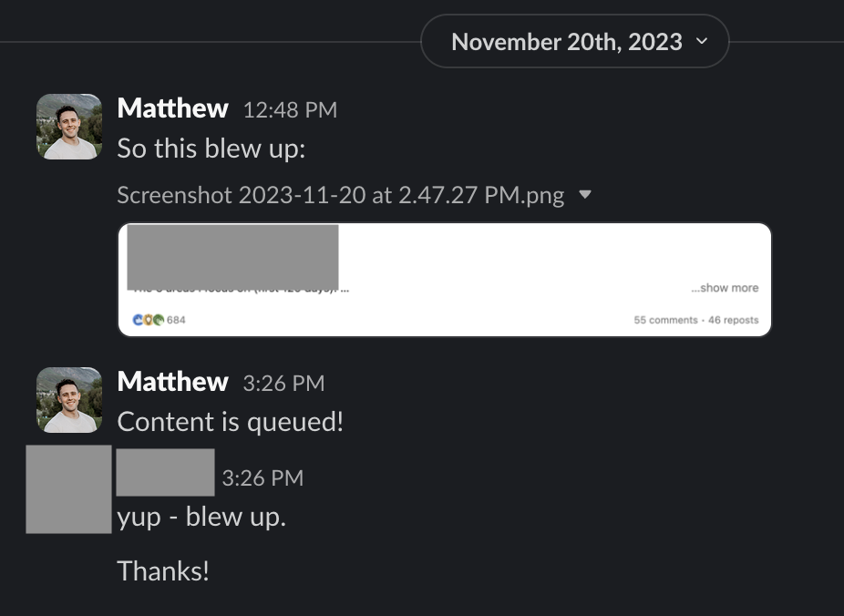Viewport: 844px width, 616px height.
Task: Click Matthew's avatar on the 12:48 PM message
Action: pos(68,127)
